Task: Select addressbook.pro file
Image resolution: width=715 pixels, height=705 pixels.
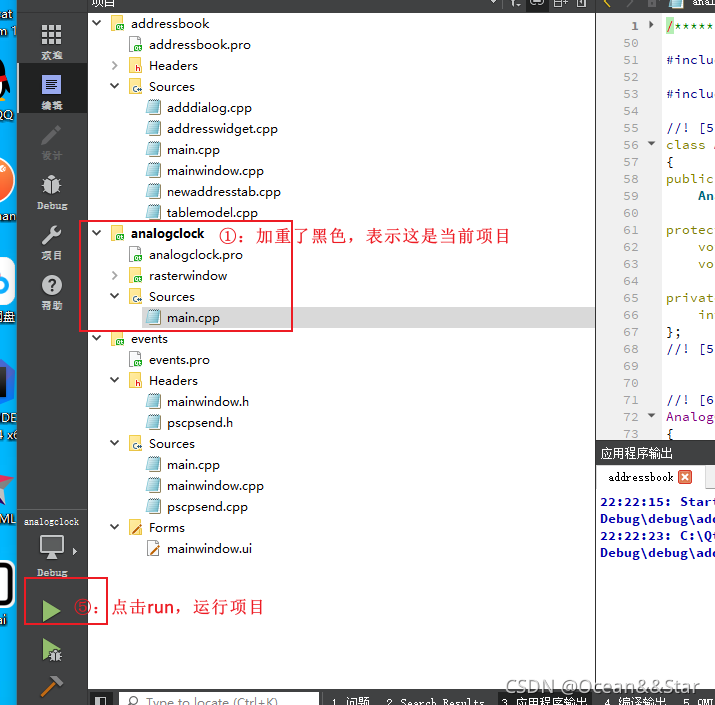Action: pos(199,45)
